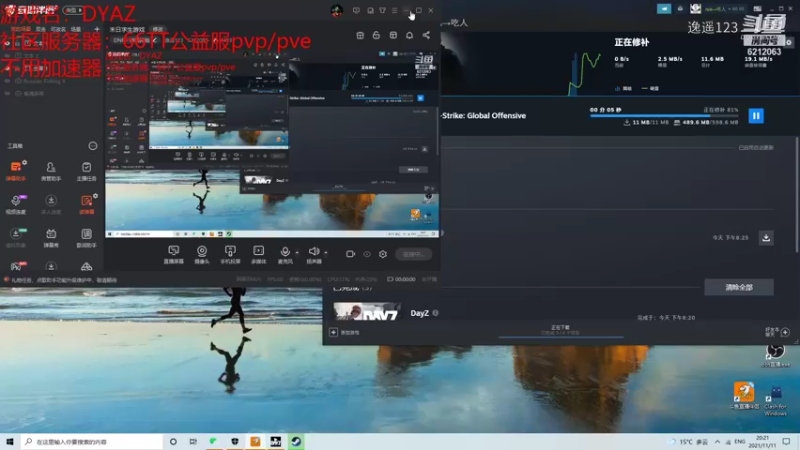Screen dimensions: 800x450
Task: Open Steam 正在下载 downloads bar
Action: tap(560, 330)
